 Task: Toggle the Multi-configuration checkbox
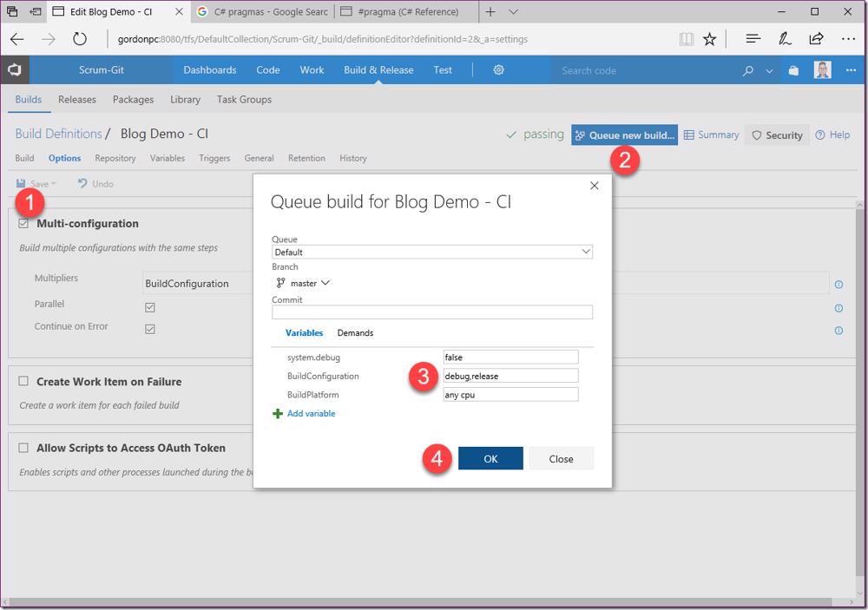tap(23, 223)
